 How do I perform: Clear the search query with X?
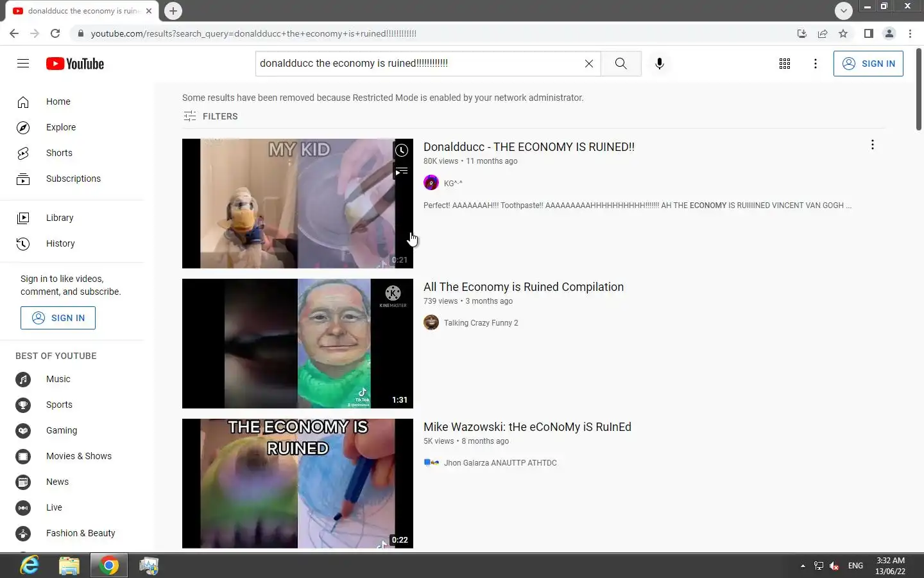point(588,63)
